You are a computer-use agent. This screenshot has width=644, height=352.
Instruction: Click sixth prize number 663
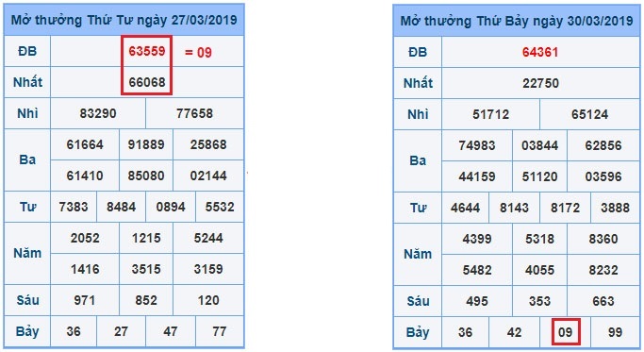pos(603,301)
